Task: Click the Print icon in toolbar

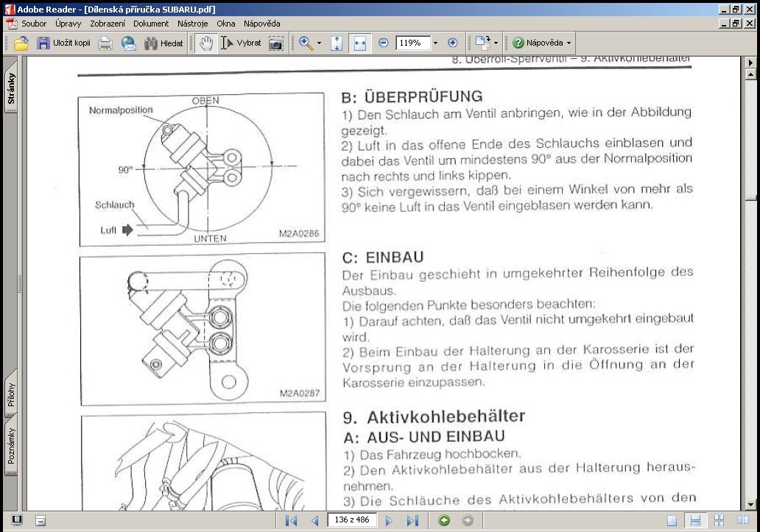Action: coord(105,43)
